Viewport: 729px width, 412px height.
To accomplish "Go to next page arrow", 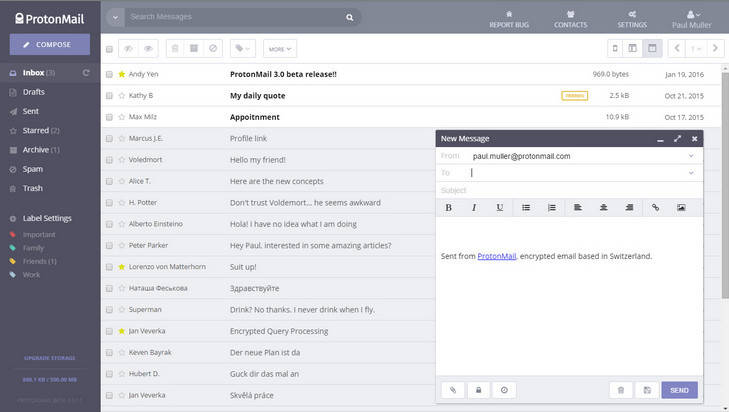I will pyautogui.click(x=715, y=48).
